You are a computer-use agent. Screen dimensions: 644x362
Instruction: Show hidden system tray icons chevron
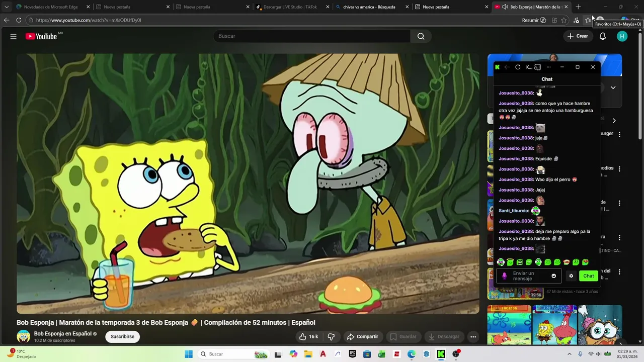click(569, 354)
